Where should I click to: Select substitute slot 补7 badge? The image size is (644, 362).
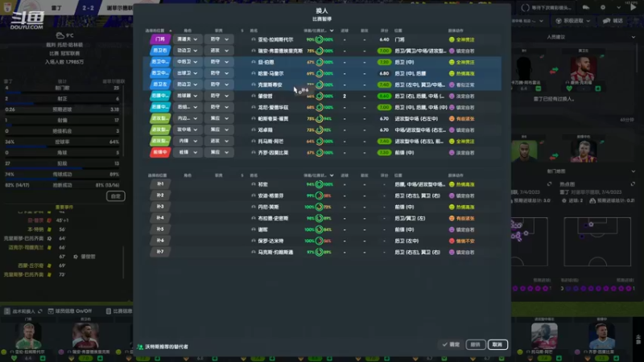(159, 252)
